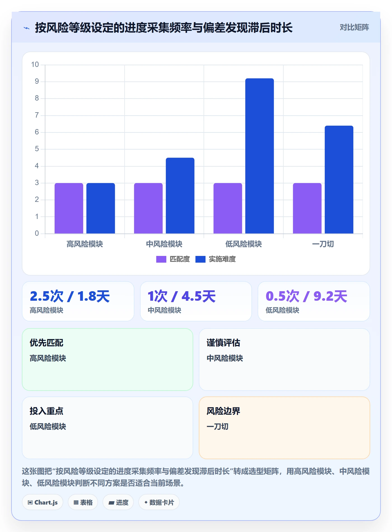
Task: Click the 低风险模块 x-axis label
Action: click(x=244, y=244)
